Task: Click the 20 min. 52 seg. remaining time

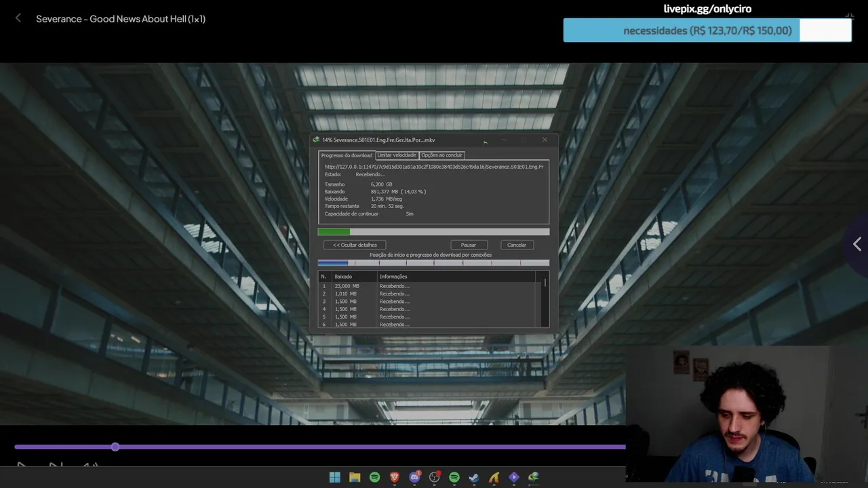Action: 387,206
